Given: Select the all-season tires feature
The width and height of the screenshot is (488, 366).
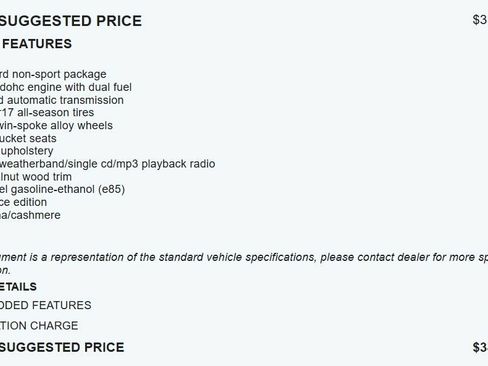Looking at the screenshot, I should (x=47, y=112).
